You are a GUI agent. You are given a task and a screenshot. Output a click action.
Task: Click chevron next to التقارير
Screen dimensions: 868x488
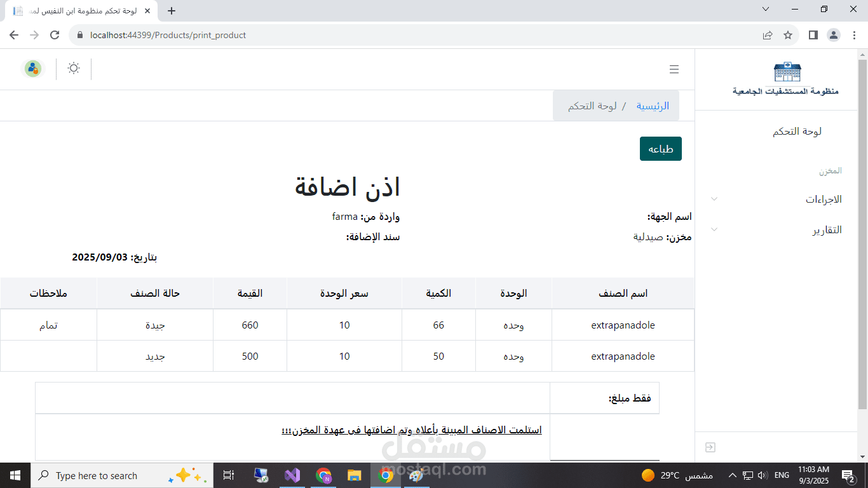[x=714, y=230]
